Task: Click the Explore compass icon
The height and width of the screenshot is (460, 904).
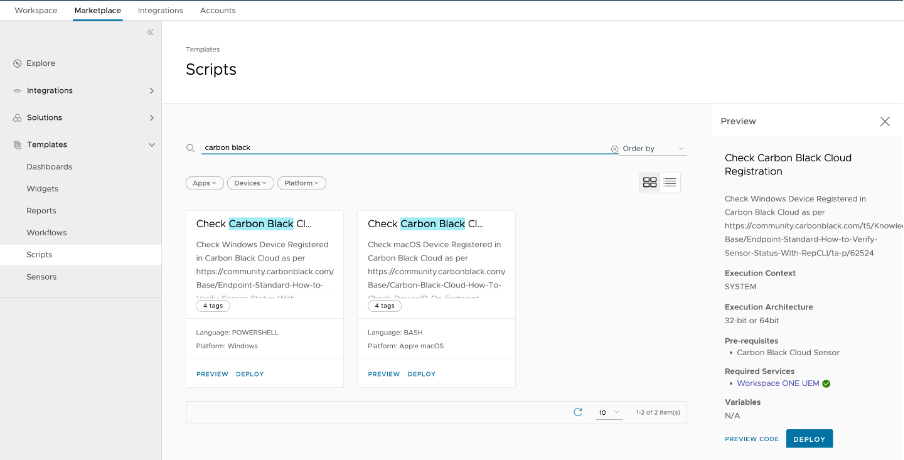Action: pyautogui.click(x=17, y=63)
